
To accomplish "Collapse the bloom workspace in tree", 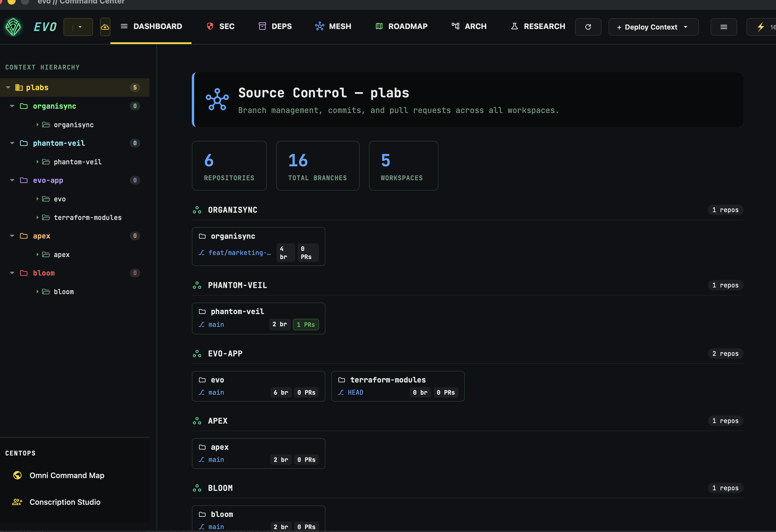I will point(12,273).
